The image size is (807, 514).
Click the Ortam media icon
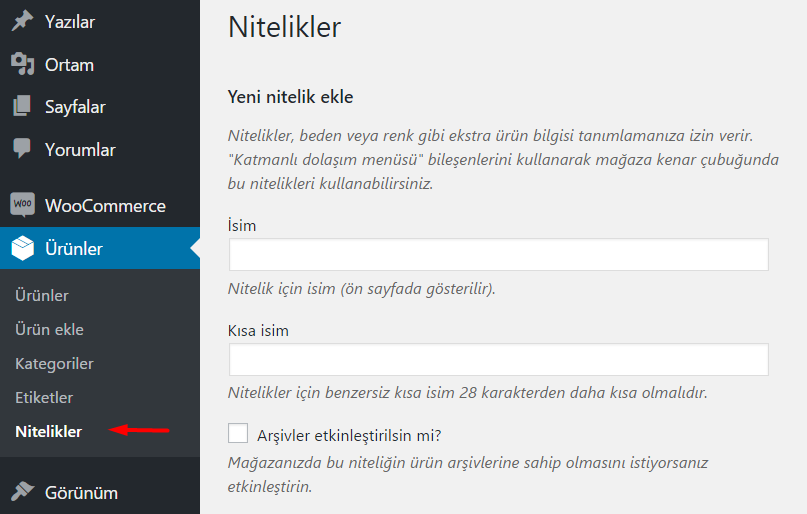[23, 65]
